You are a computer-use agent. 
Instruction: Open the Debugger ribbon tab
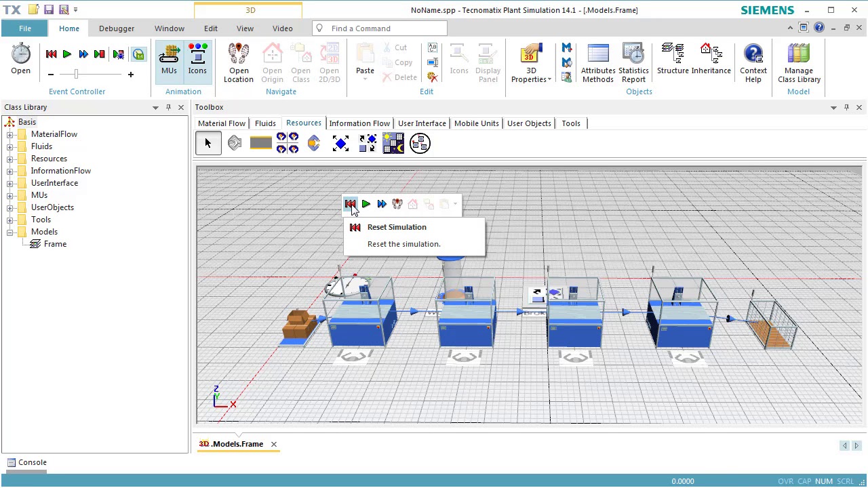tap(117, 28)
